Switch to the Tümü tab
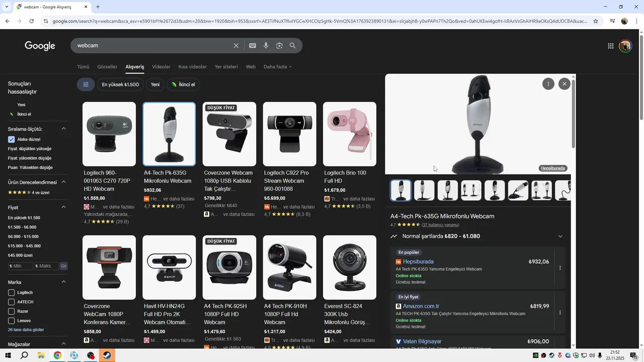This screenshot has height=362, width=644. pos(83,67)
